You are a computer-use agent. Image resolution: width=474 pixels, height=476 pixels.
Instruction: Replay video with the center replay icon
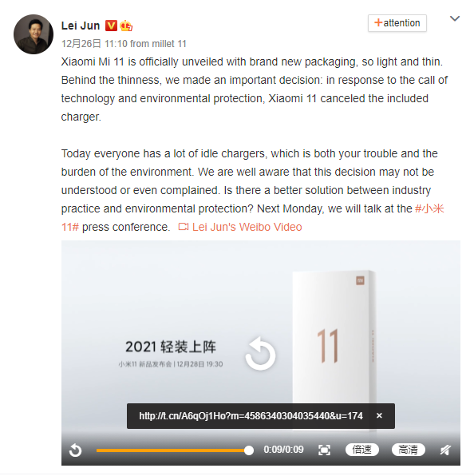pyautogui.click(x=260, y=353)
